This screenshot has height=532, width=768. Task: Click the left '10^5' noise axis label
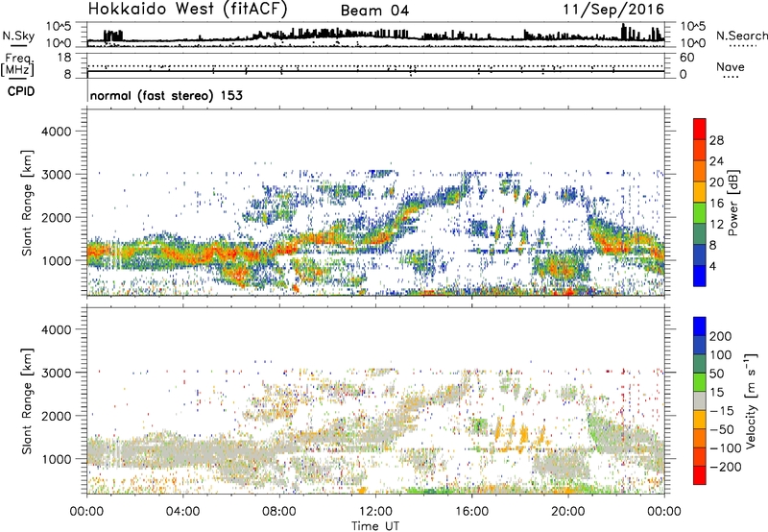click(x=59, y=26)
